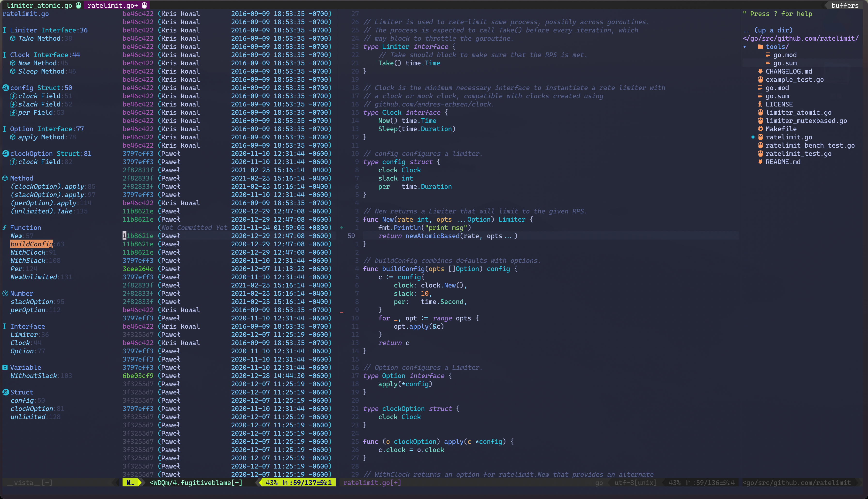
Task: Click the cube icon beside Take Method
Action: pyautogui.click(x=13, y=38)
